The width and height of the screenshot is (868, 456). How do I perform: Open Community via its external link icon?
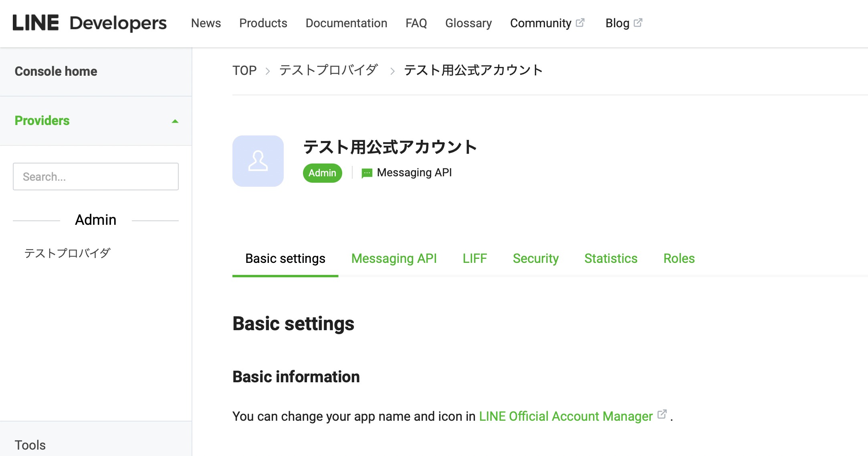point(580,22)
